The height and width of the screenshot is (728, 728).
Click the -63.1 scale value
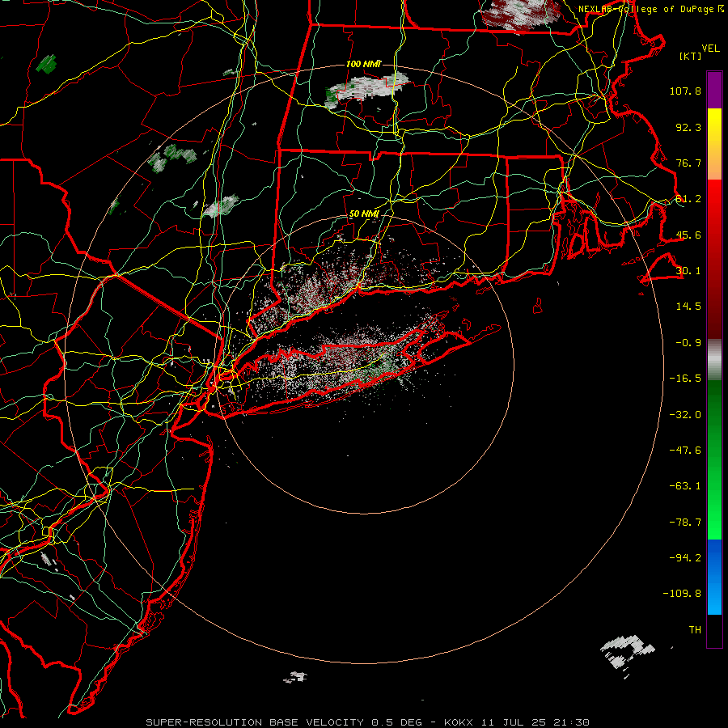point(685,486)
